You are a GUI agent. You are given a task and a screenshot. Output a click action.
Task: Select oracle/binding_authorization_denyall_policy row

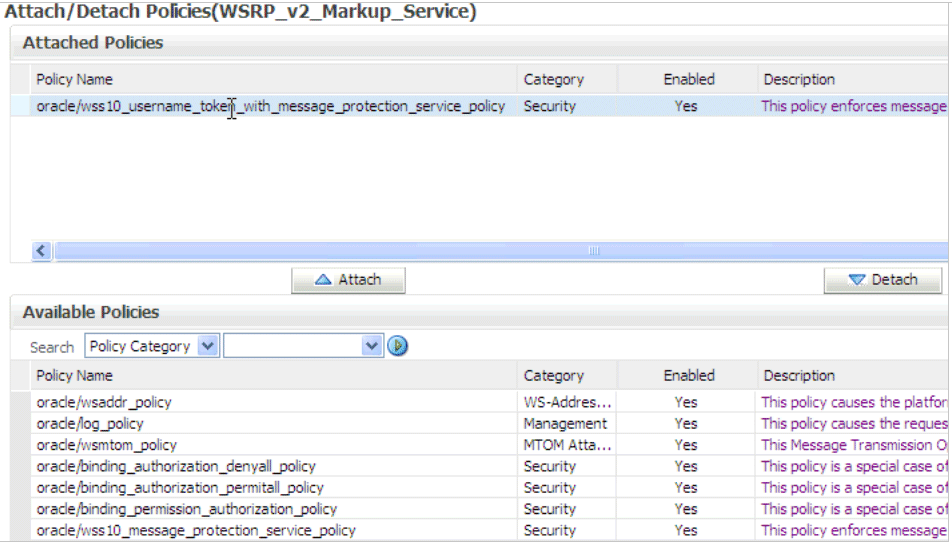(x=480, y=466)
